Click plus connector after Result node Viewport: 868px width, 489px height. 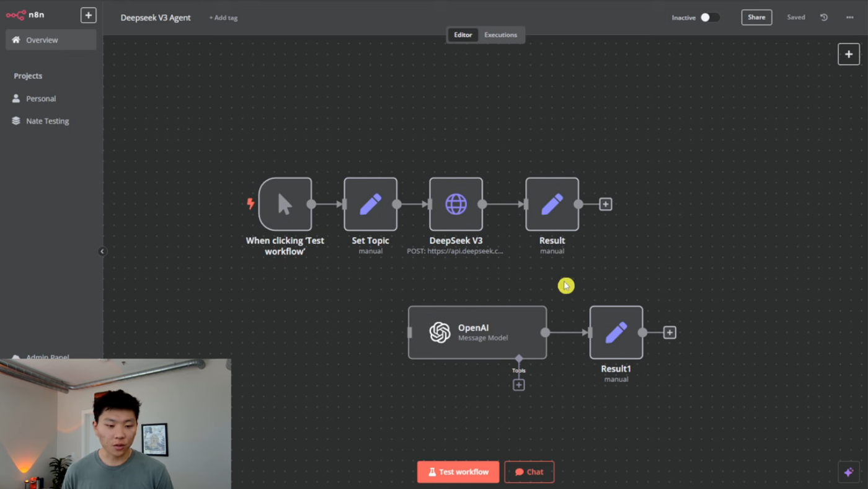[x=606, y=204]
